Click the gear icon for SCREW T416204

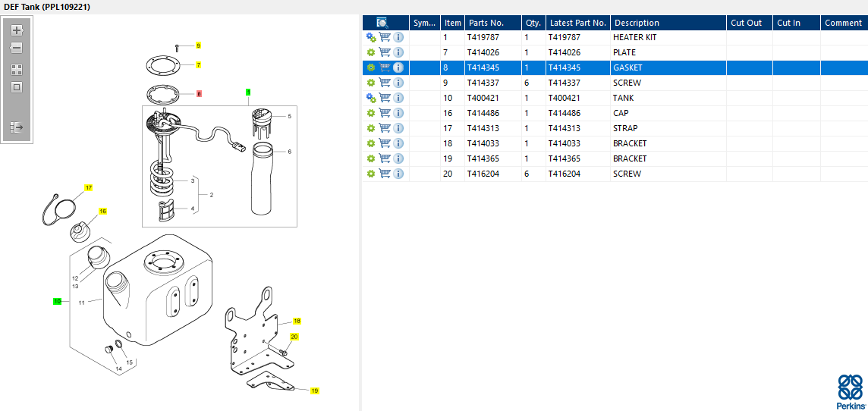coord(371,174)
